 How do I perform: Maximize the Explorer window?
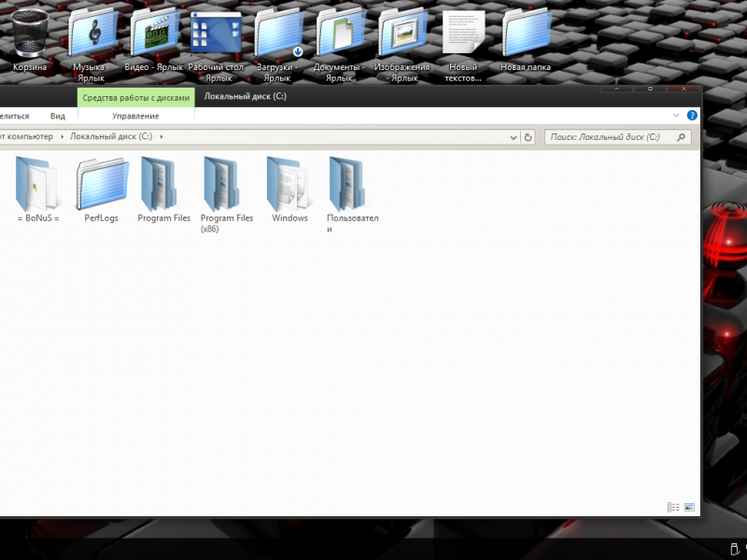pyautogui.click(x=650, y=89)
